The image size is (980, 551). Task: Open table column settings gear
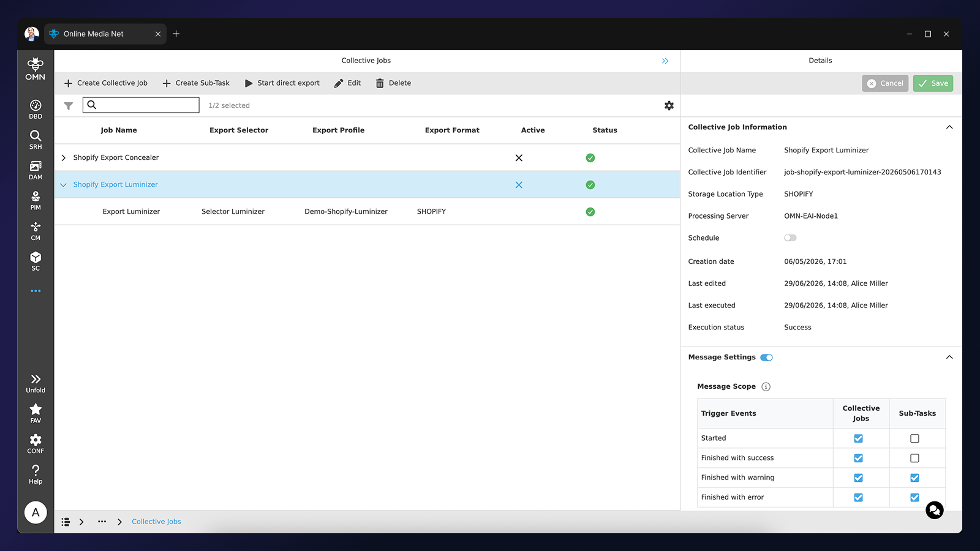click(669, 105)
